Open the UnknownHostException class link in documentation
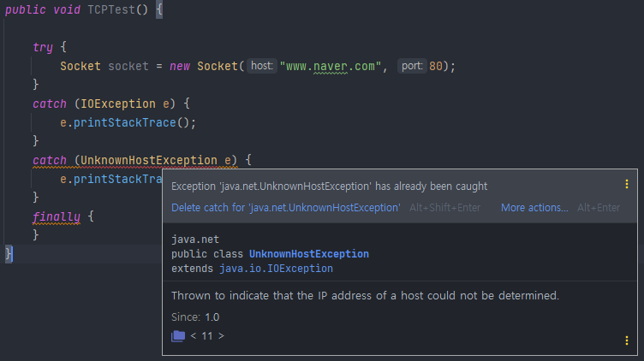This screenshot has width=644, height=361. coord(309,254)
